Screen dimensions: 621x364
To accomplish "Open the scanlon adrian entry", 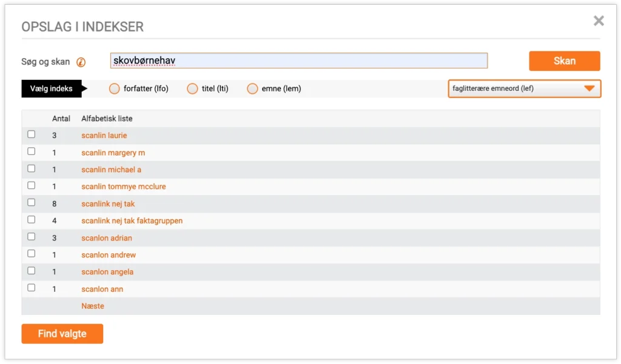I will pos(106,238).
